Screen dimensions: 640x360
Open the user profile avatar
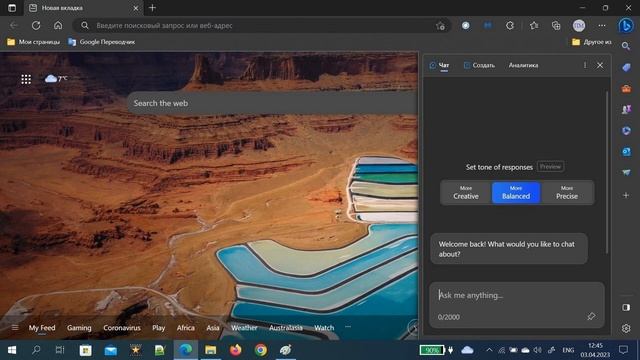pos(579,25)
